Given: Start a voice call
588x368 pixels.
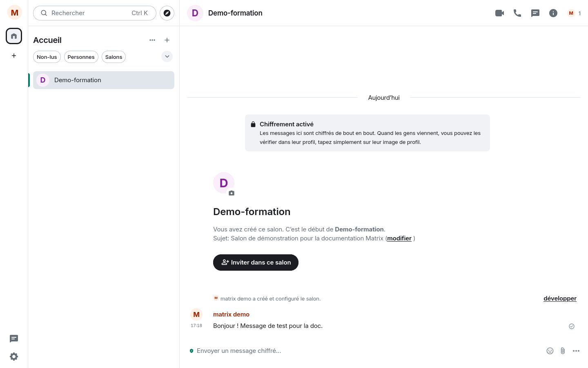Looking at the screenshot, I should tap(517, 13).
